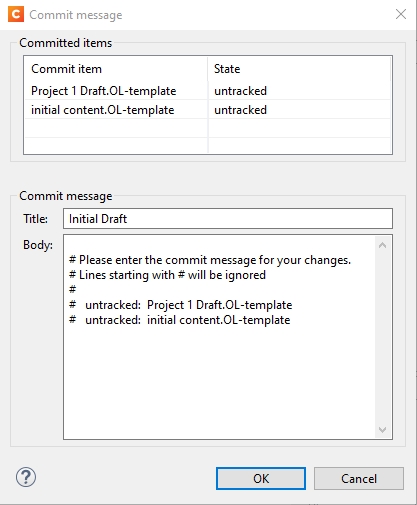417x505 pixels.
Task: Click untracked state of Project 1 Draft
Action: coord(240,91)
